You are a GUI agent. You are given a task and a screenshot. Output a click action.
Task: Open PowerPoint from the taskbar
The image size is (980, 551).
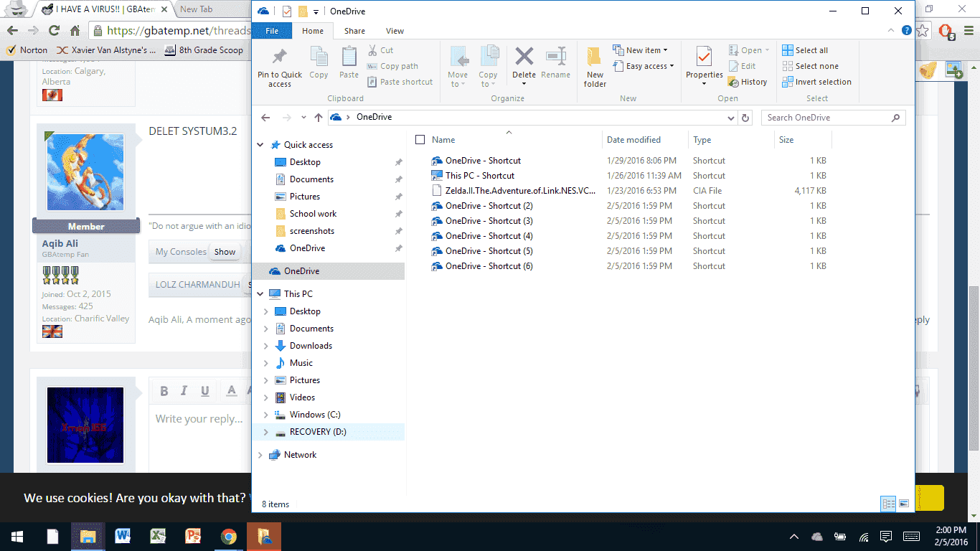[x=193, y=536]
